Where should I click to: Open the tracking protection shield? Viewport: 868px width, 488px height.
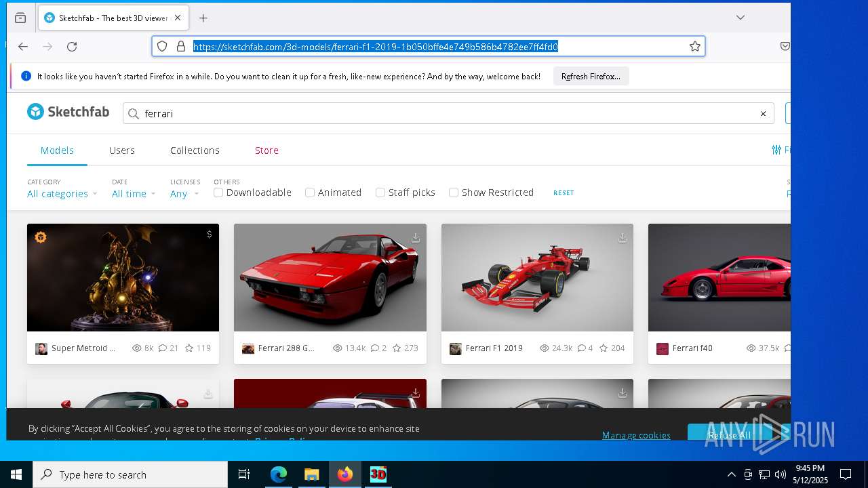pyautogui.click(x=162, y=46)
